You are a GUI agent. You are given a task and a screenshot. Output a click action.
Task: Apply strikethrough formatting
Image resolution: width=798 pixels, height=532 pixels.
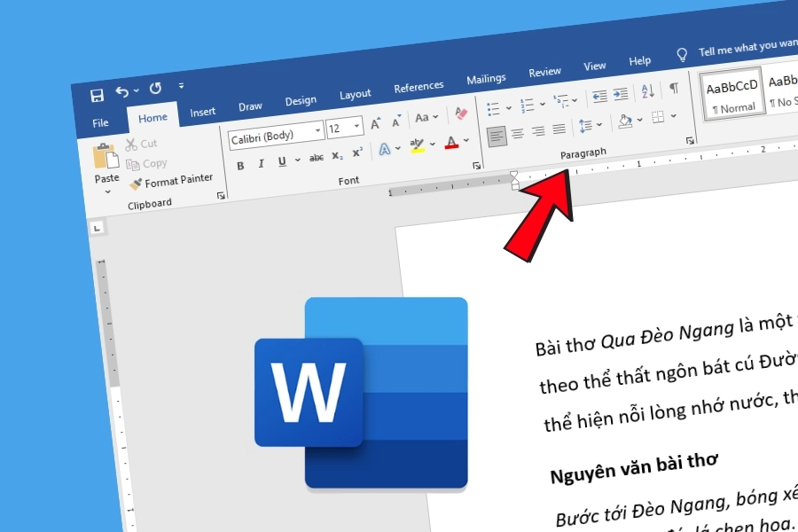tap(317, 158)
